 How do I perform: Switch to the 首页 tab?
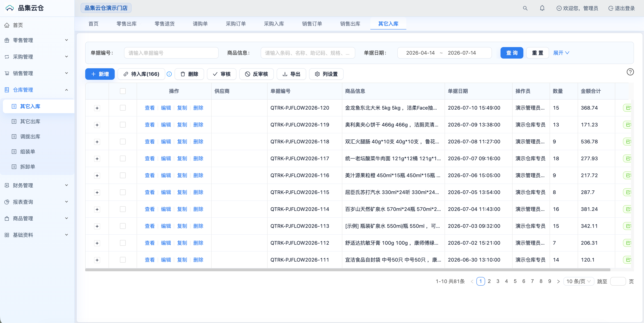click(x=93, y=24)
